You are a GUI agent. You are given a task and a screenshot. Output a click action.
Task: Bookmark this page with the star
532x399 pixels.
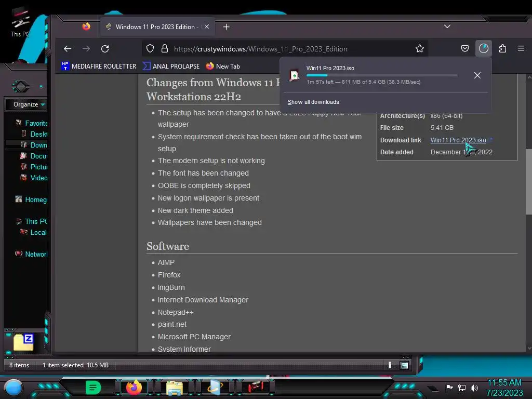click(420, 48)
